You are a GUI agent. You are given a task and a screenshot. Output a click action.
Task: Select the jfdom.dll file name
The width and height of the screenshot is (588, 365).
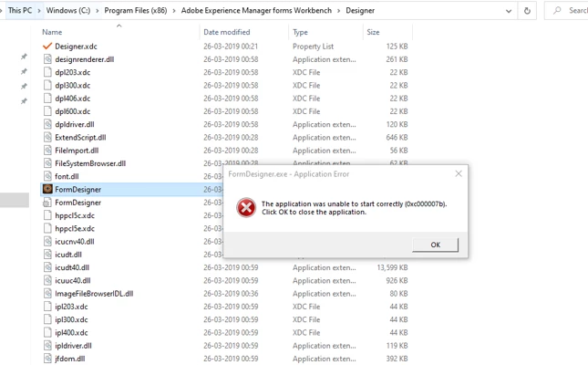[x=70, y=359]
